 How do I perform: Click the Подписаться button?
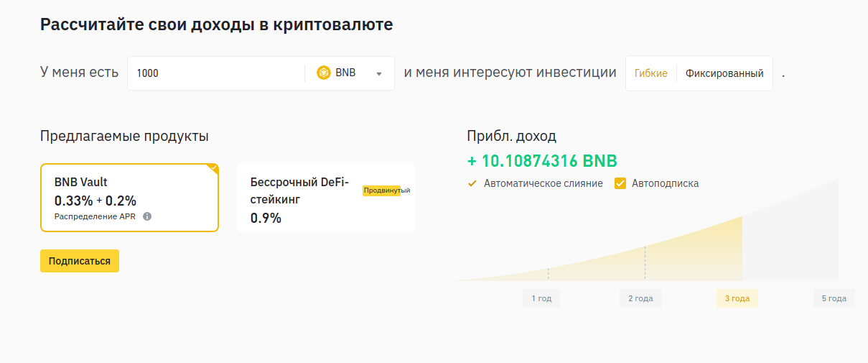(80, 261)
